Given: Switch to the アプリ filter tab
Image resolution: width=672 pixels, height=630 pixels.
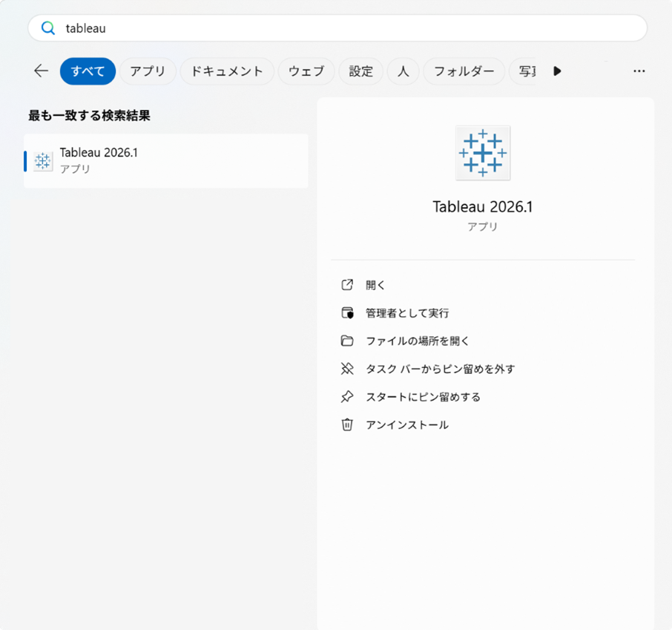Looking at the screenshot, I should 148,71.
